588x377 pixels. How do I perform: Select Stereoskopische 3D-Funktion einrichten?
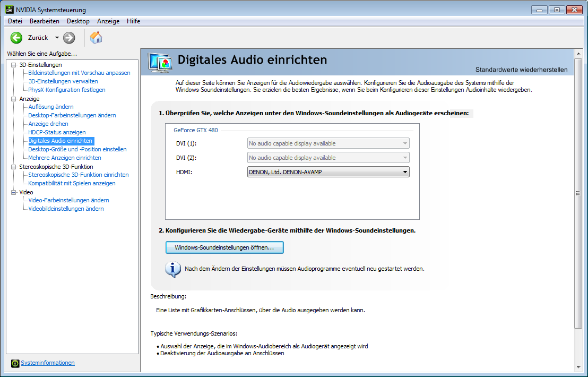[79, 175]
